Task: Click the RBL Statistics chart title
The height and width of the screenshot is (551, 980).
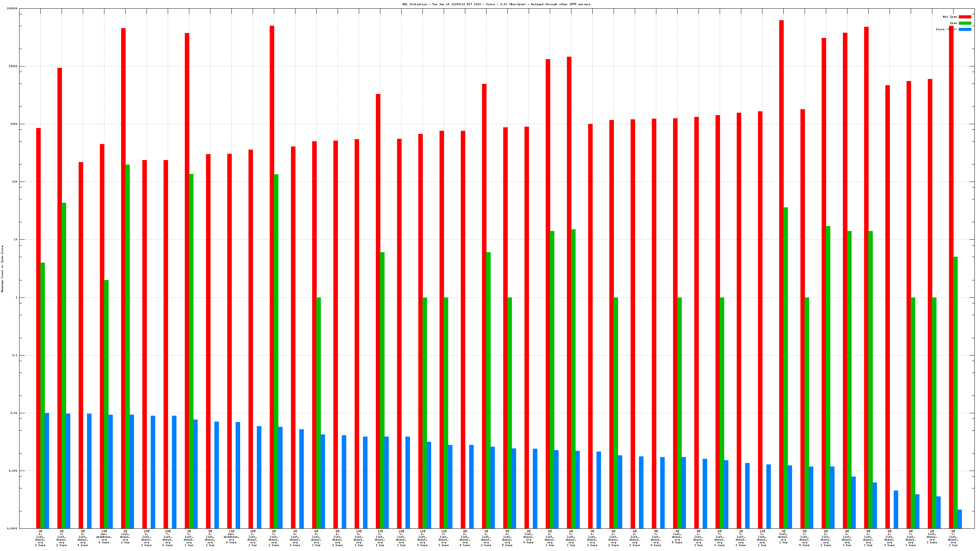Action: tap(496, 4)
